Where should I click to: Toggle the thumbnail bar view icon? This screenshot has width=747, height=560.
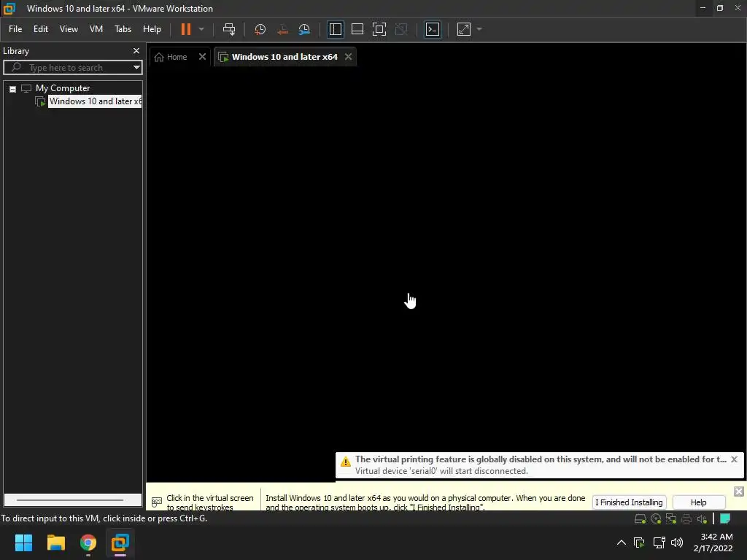click(357, 29)
